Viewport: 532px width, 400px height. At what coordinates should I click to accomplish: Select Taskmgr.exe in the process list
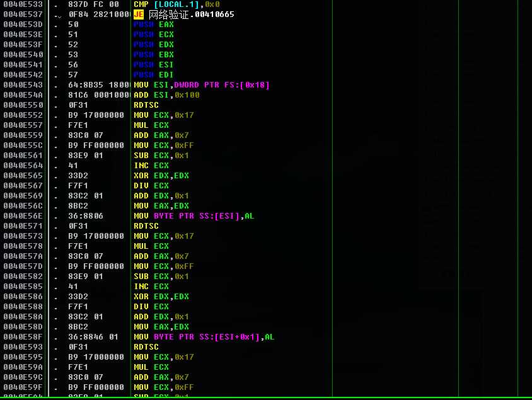coord(458,153)
